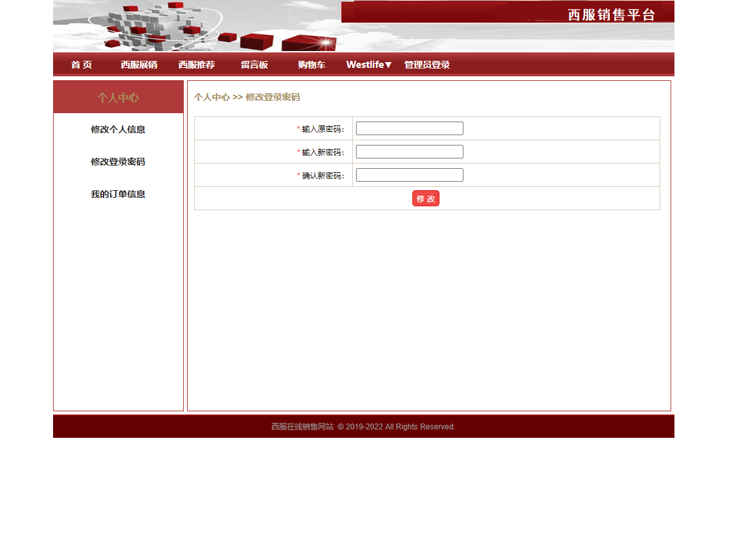The height and width of the screenshot is (551, 756).
Task: Click inside the 输入新密码 new password box
Action: [x=409, y=151]
